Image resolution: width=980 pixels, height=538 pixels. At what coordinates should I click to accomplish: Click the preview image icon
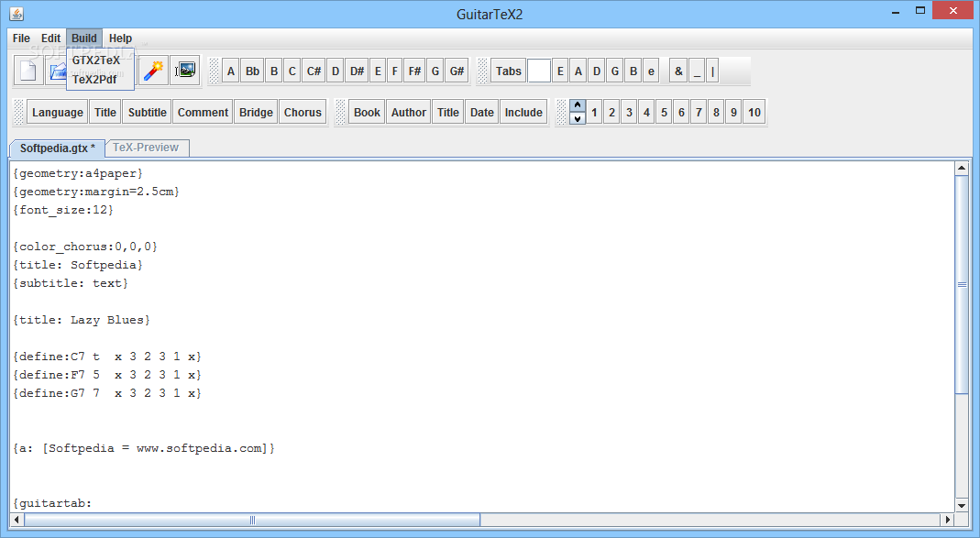pos(185,71)
